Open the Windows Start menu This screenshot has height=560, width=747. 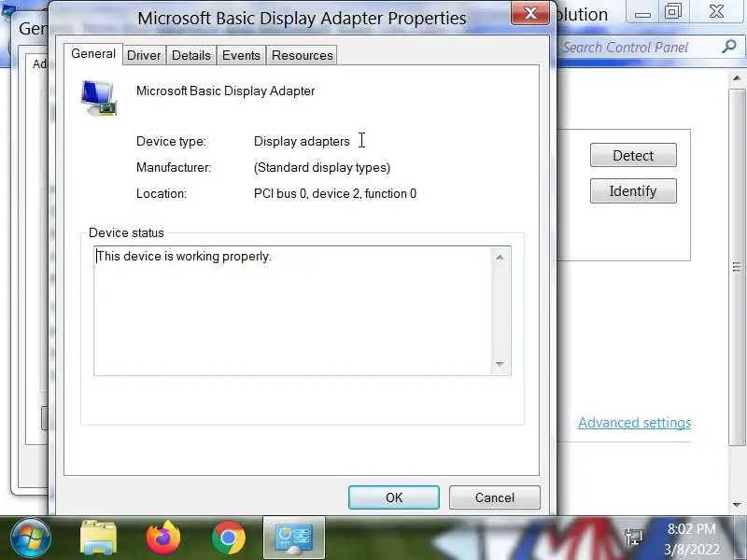[31, 539]
